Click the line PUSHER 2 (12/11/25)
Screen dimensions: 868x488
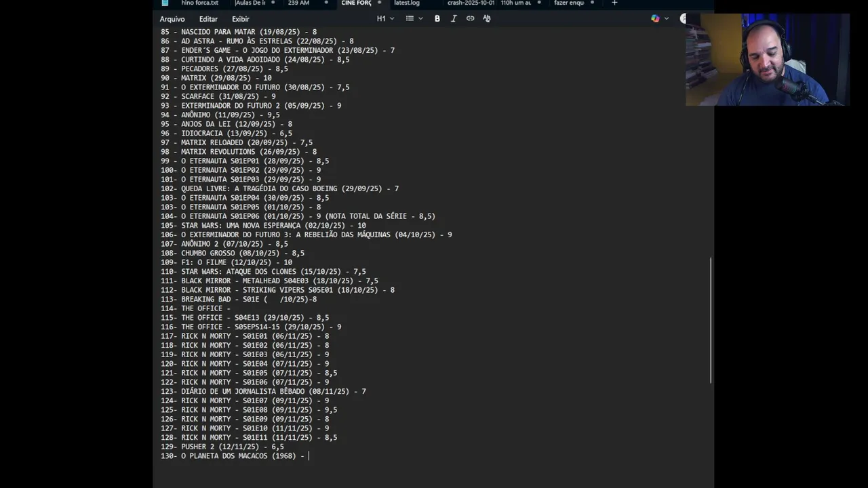pos(222,447)
